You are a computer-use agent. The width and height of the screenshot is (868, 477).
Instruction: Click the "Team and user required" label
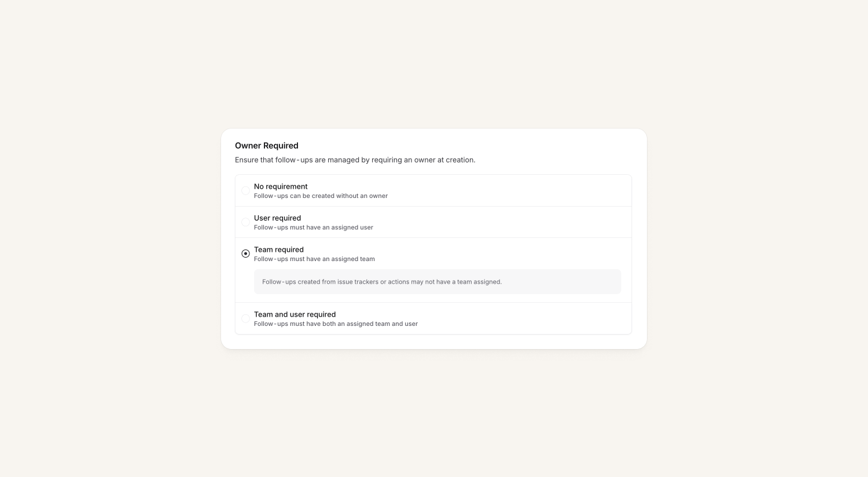point(295,314)
